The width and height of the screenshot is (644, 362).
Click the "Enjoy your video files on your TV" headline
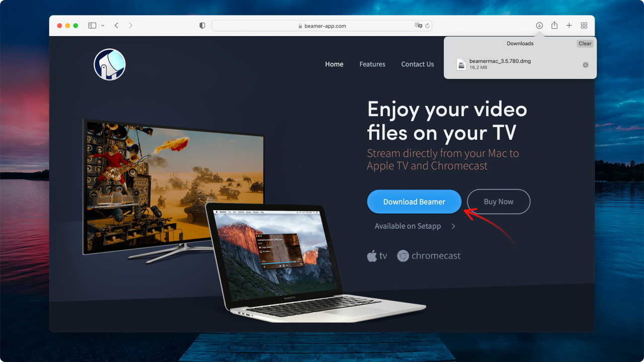[x=447, y=121]
